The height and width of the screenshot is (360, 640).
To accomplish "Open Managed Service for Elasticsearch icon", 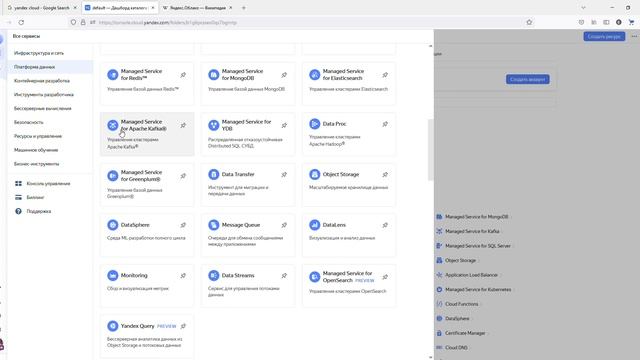I will click(314, 75).
